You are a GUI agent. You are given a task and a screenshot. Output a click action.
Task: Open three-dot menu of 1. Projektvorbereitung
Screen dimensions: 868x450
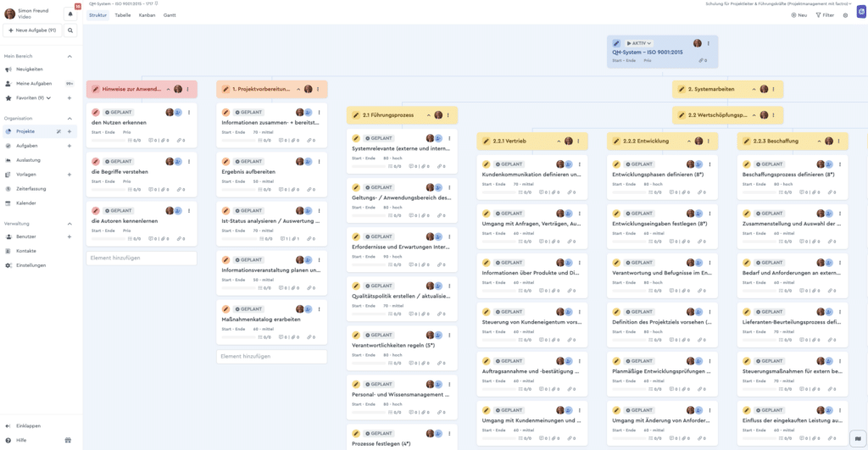[318, 89]
